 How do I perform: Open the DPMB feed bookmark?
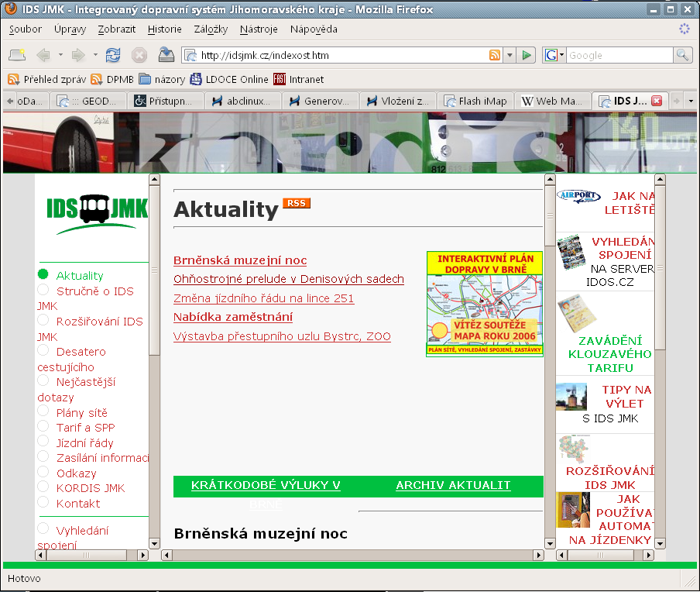tap(112, 80)
